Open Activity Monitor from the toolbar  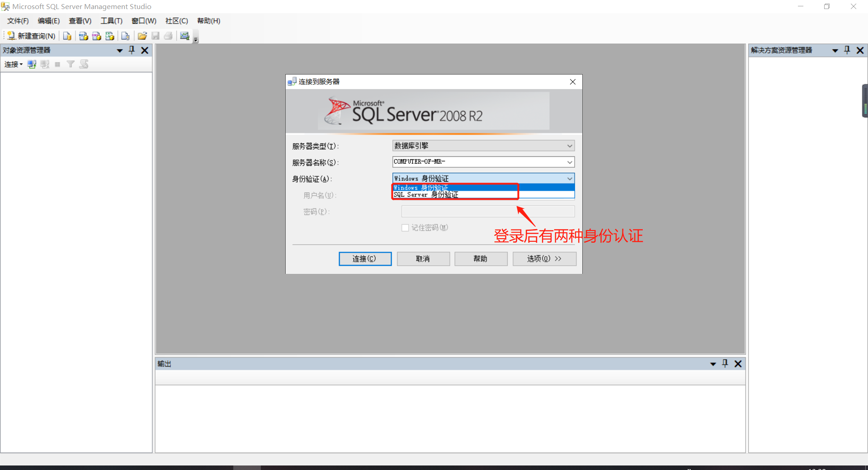[x=184, y=36]
